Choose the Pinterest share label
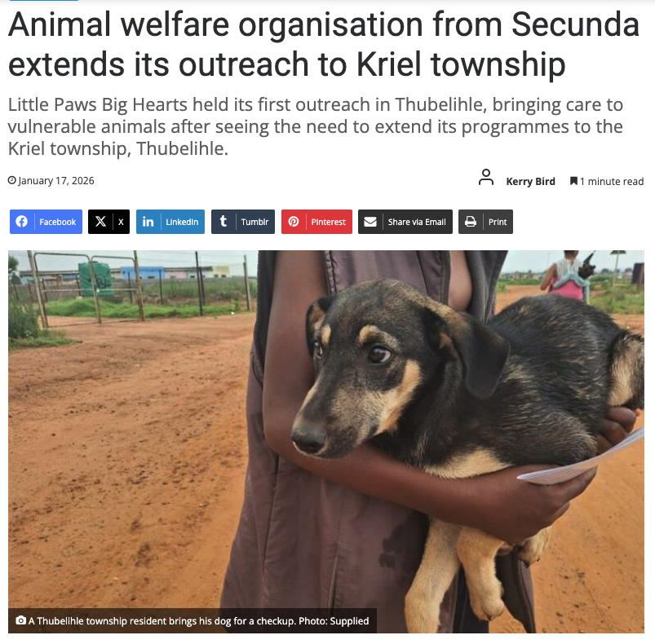This screenshot has height=644, width=655. click(329, 222)
